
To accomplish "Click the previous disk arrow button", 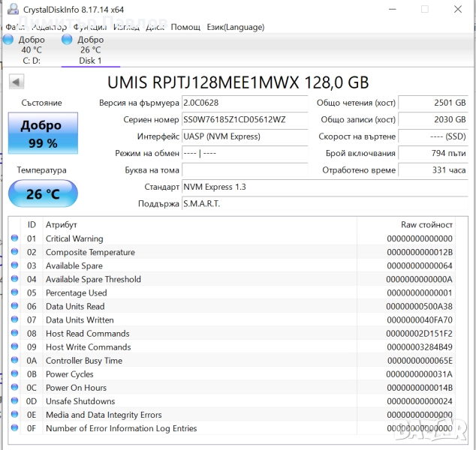I will [x=16, y=82].
